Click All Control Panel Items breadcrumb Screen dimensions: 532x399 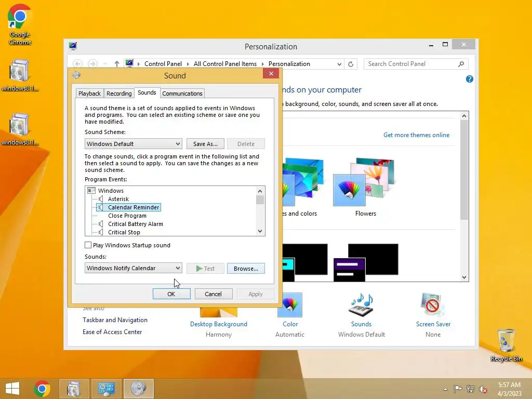pyautogui.click(x=225, y=64)
